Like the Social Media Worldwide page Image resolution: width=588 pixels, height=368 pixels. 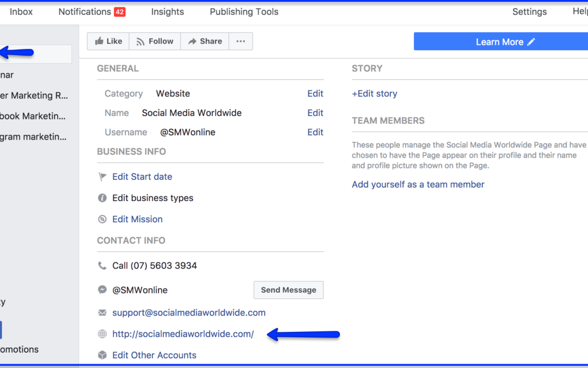pos(108,41)
